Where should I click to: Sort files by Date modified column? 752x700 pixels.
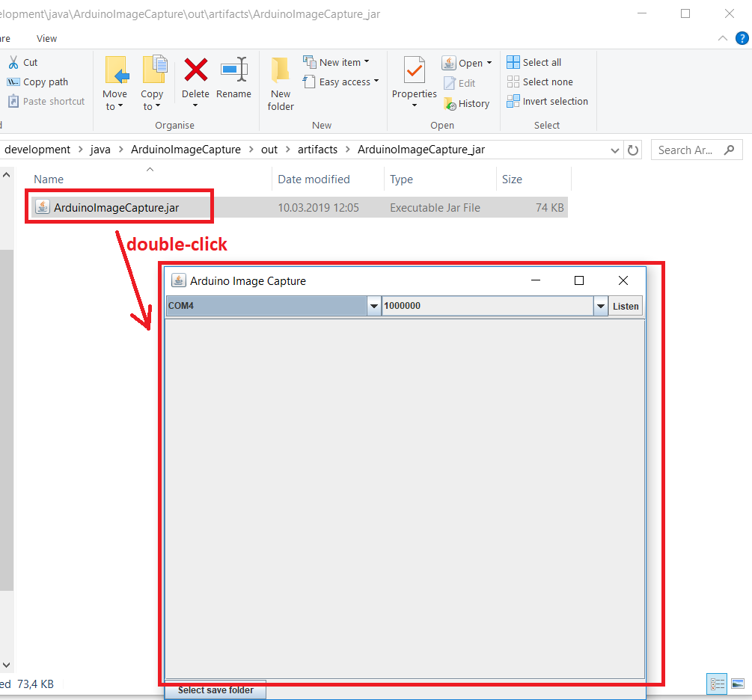314,179
